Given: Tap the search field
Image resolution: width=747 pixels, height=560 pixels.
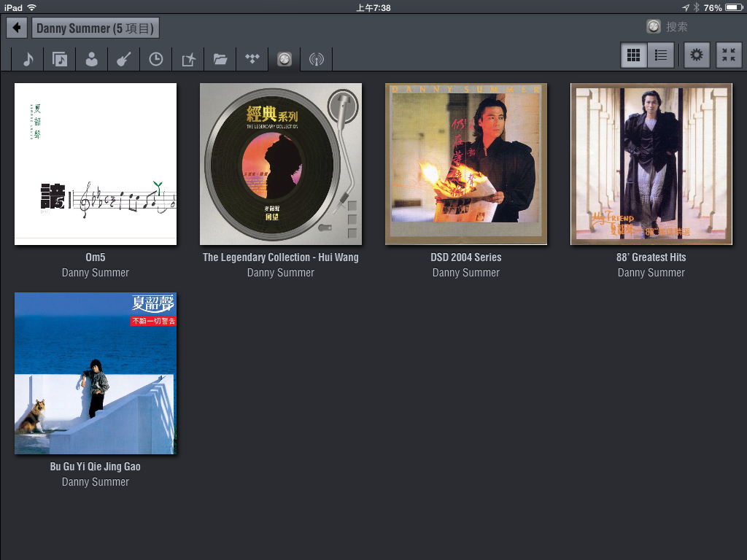Looking at the screenshot, I should click(686, 27).
